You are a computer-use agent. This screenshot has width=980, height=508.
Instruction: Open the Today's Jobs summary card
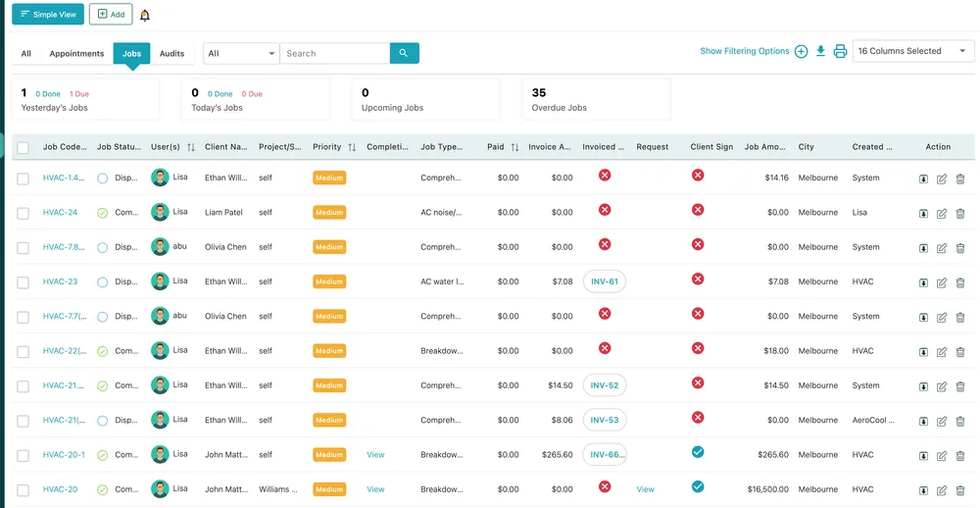pos(256,99)
